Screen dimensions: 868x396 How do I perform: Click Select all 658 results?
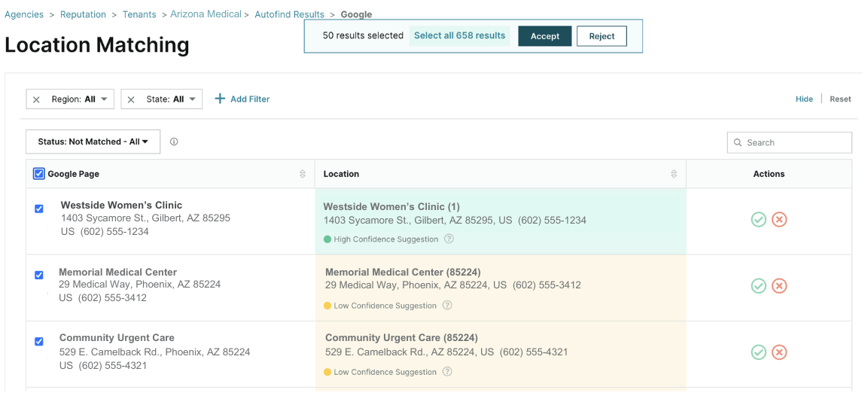(459, 36)
